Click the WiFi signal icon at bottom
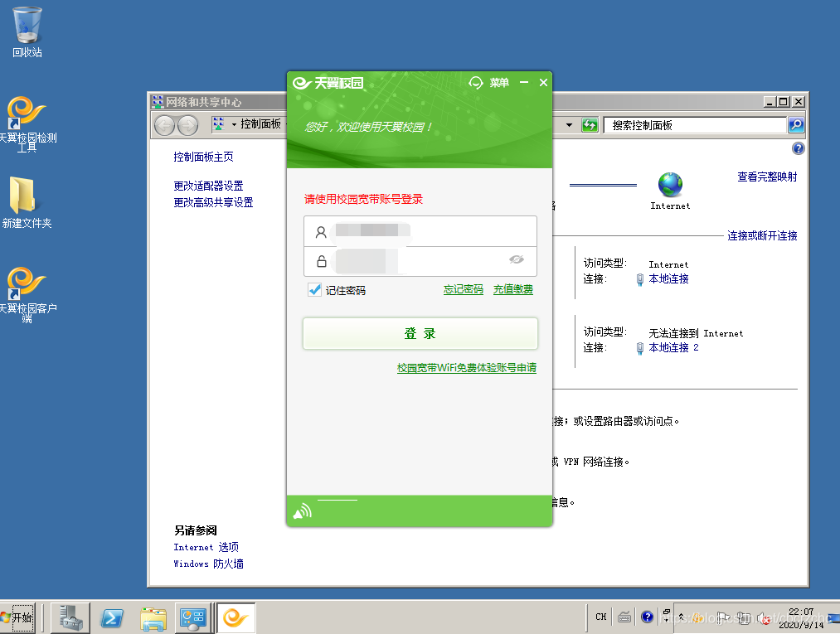The height and width of the screenshot is (634, 840). (302, 512)
